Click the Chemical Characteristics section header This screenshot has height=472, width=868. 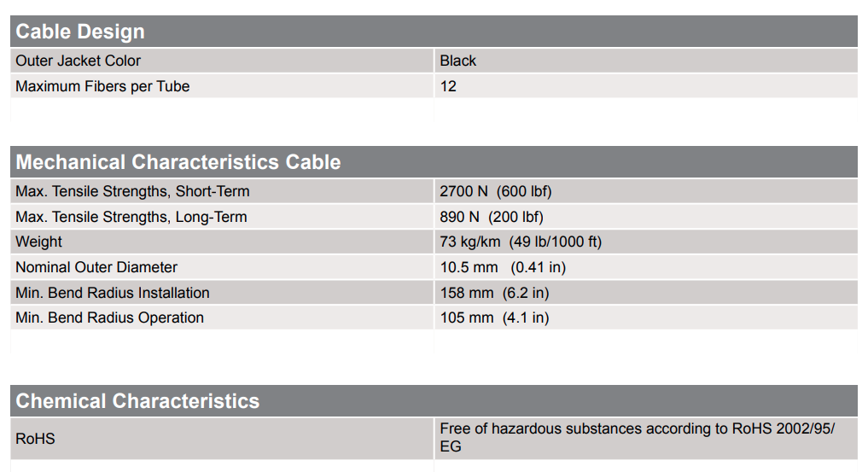pyautogui.click(x=137, y=401)
